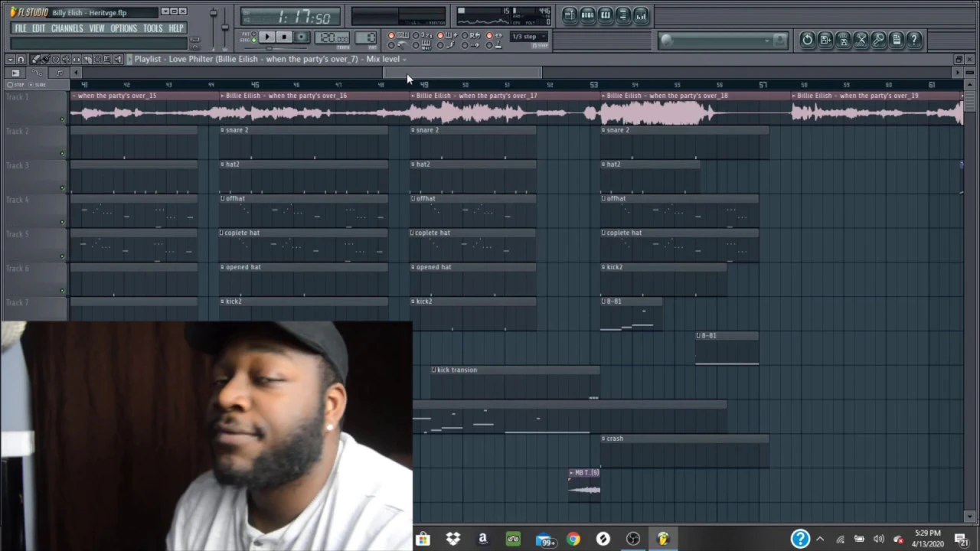Open Google Chrome from taskbar

(573, 539)
